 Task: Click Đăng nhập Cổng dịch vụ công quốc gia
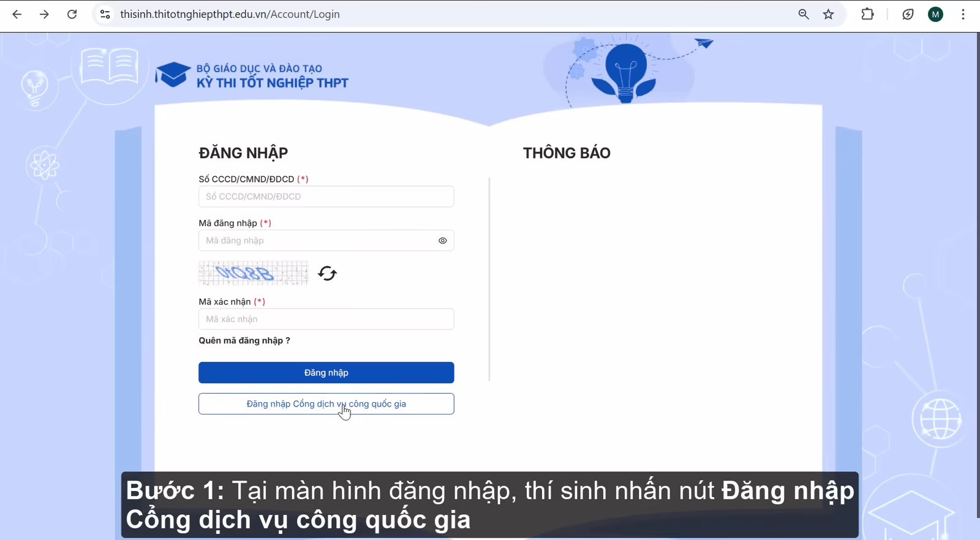326,404
